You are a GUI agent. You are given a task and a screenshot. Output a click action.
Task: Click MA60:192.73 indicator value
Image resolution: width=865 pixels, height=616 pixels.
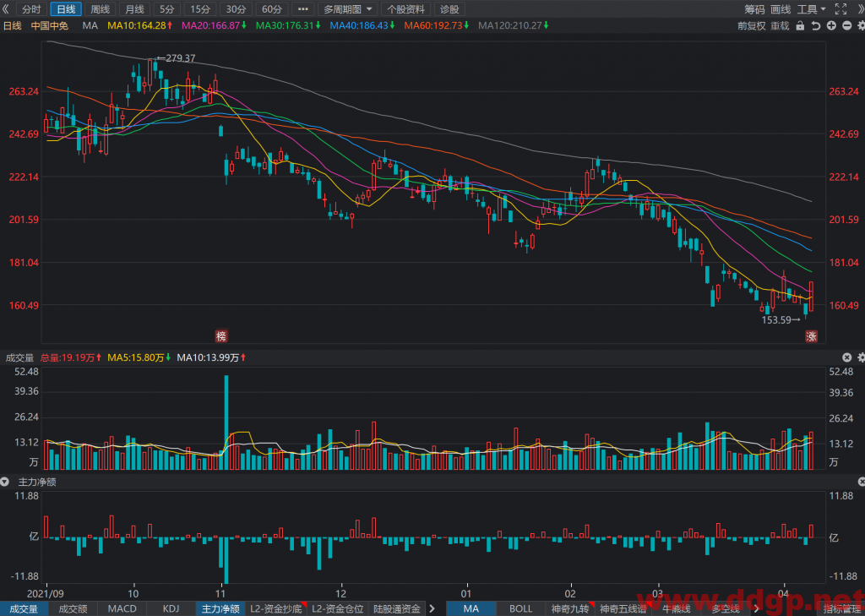coord(437,25)
